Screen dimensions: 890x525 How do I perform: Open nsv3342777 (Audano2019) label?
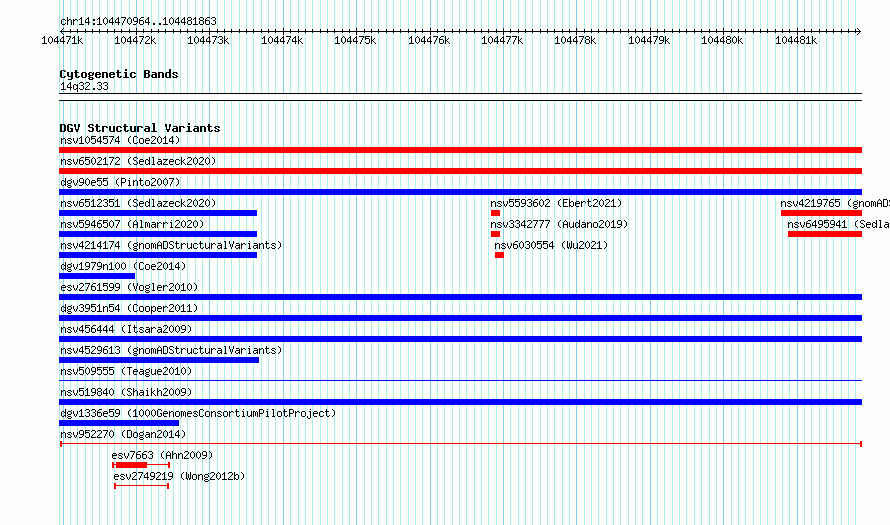[x=559, y=224]
